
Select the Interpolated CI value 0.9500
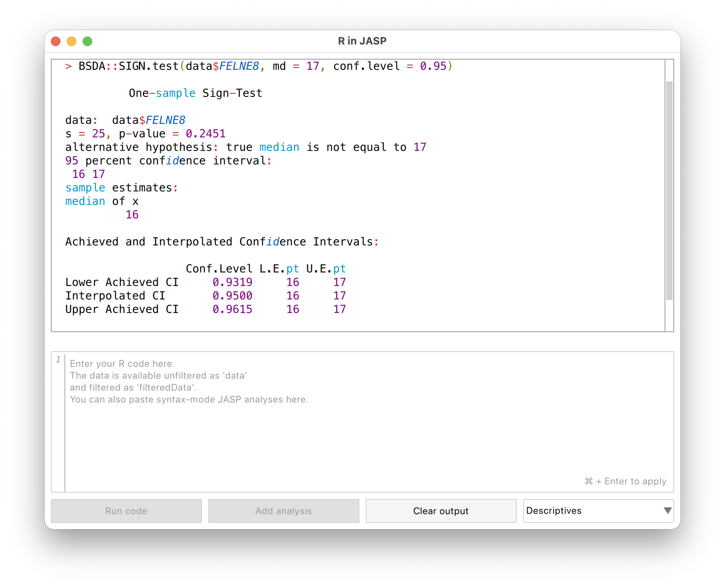pos(232,296)
